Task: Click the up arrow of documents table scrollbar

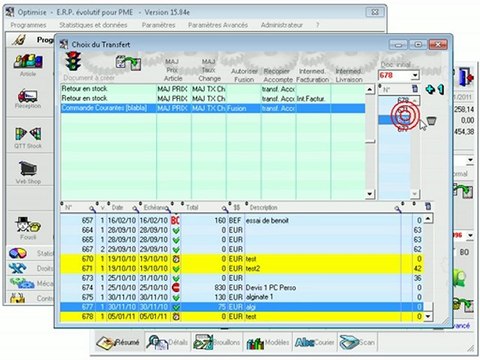Action: coord(428,219)
